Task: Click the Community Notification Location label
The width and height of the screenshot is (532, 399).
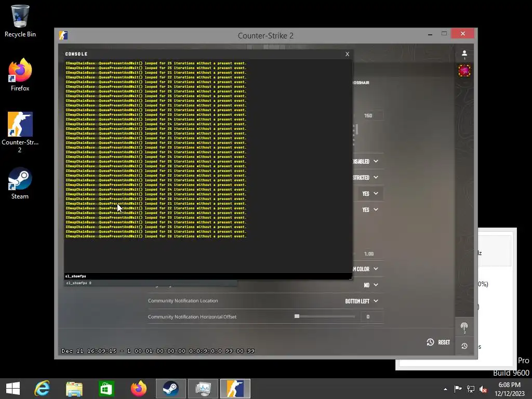Action: (183, 301)
